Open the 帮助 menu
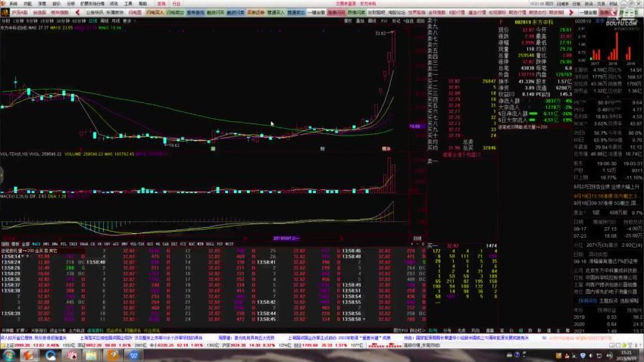 pyautogui.click(x=142, y=3)
